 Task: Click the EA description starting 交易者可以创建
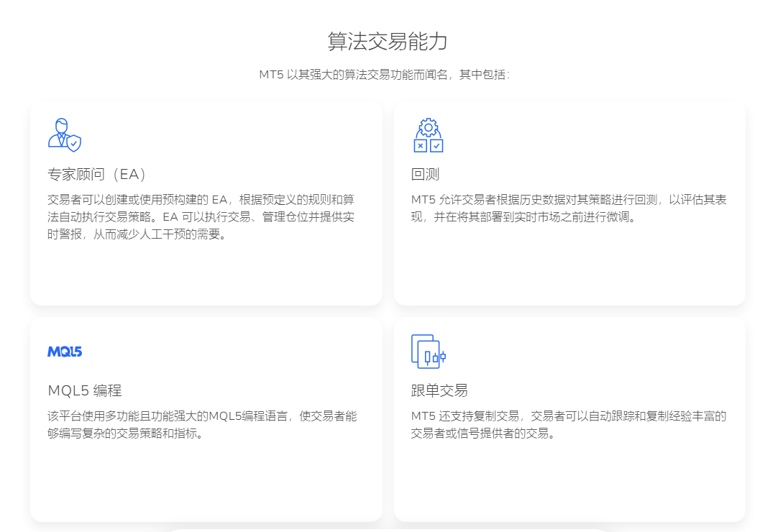tap(201, 217)
